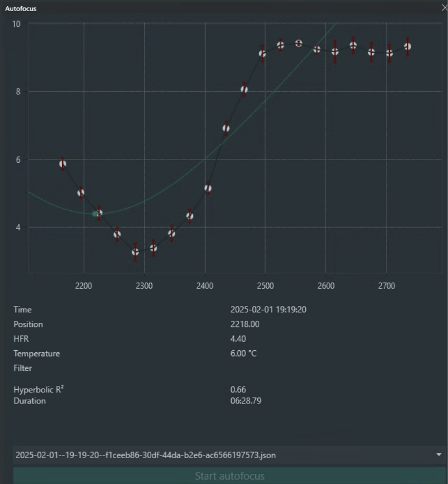This screenshot has height=484, width=448.
Task: Click the data point near position 2405
Action: [208, 188]
